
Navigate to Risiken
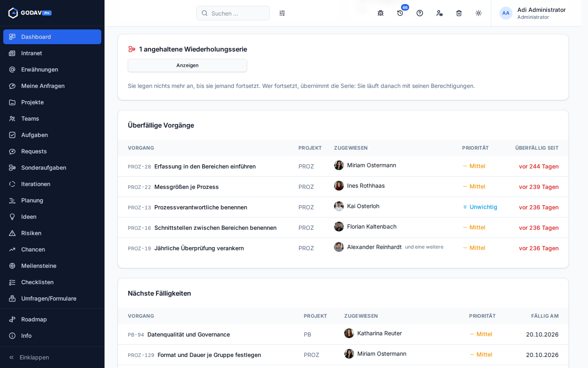(x=52, y=233)
